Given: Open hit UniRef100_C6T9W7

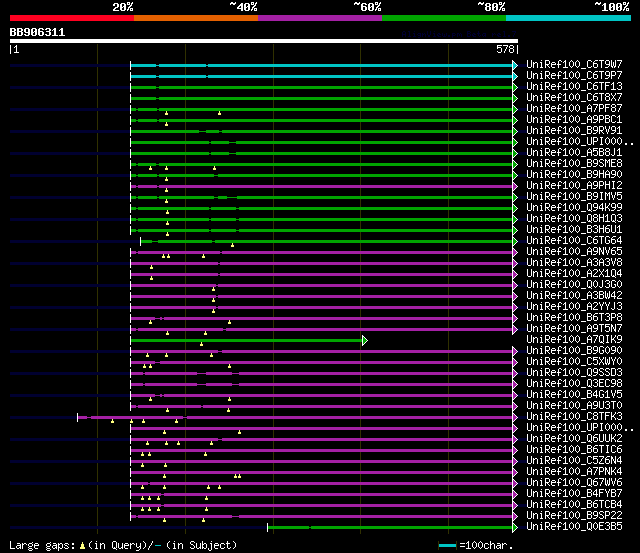Looking at the screenshot, I should click(x=574, y=64).
